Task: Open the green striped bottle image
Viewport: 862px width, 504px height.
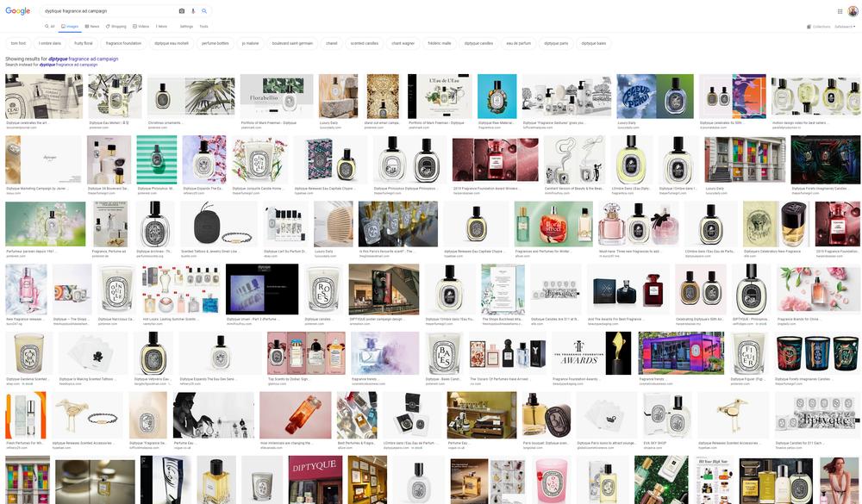Action: tap(157, 160)
